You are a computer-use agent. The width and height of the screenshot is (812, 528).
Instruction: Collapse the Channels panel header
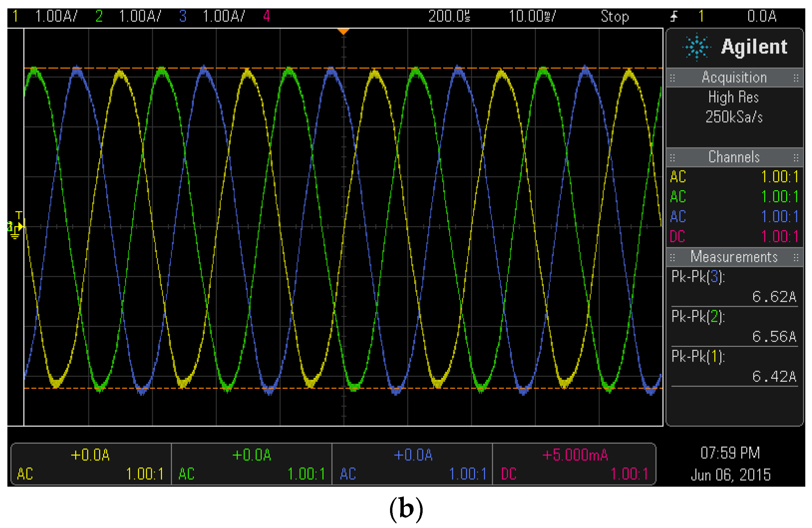734,157
